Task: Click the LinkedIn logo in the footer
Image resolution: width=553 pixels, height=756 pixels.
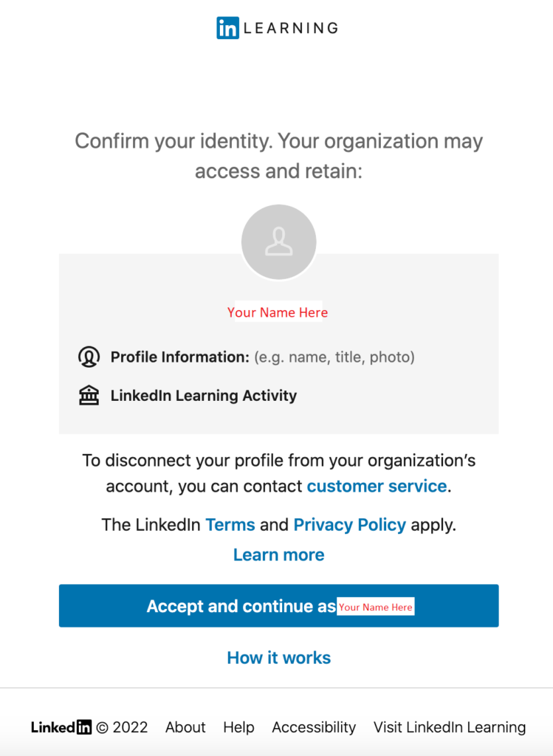Action: pos(61,727)
